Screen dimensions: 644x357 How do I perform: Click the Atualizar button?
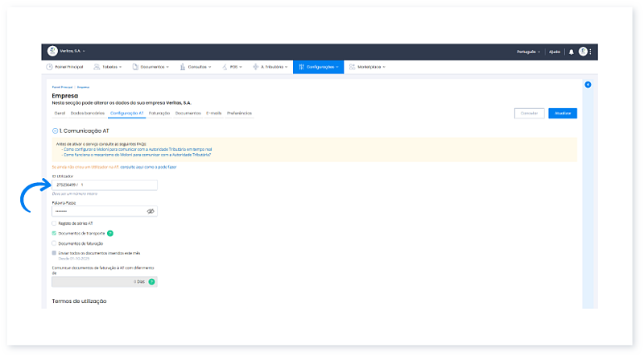coord(563,114)
